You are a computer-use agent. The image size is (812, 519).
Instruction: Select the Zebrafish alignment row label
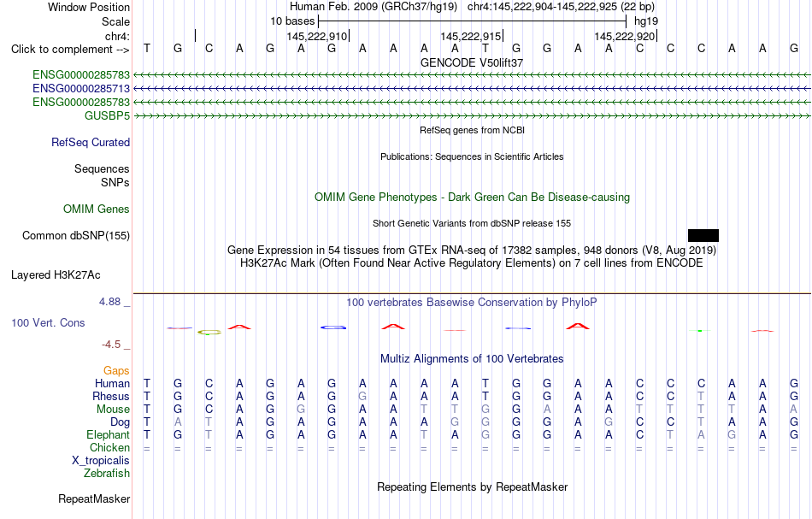pyautogui.click(x=107, y=474)
